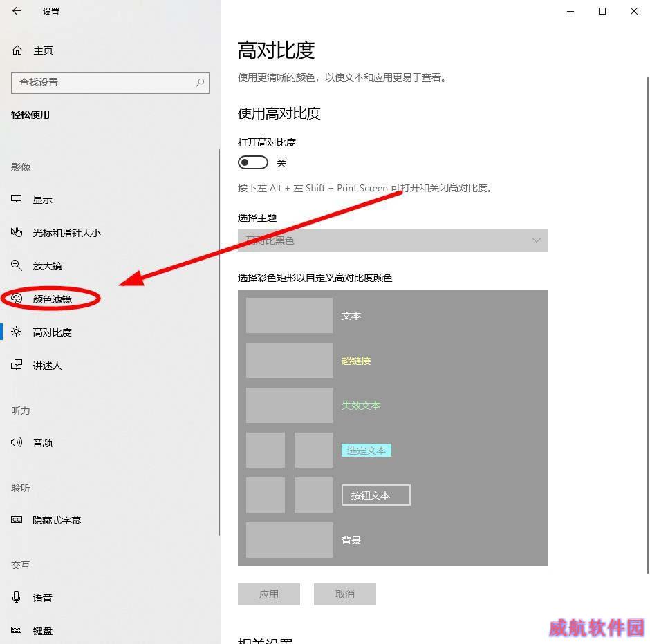Click the pointer icon for 光标和指针大小
This screenshot has height=644, width=650.
point(16,232)
